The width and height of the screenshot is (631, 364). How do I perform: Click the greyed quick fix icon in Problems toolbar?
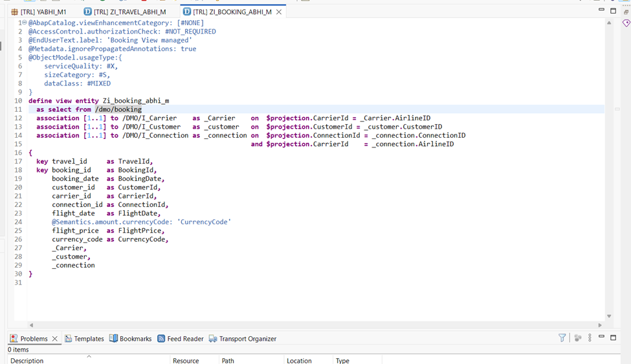pos(578,338)
